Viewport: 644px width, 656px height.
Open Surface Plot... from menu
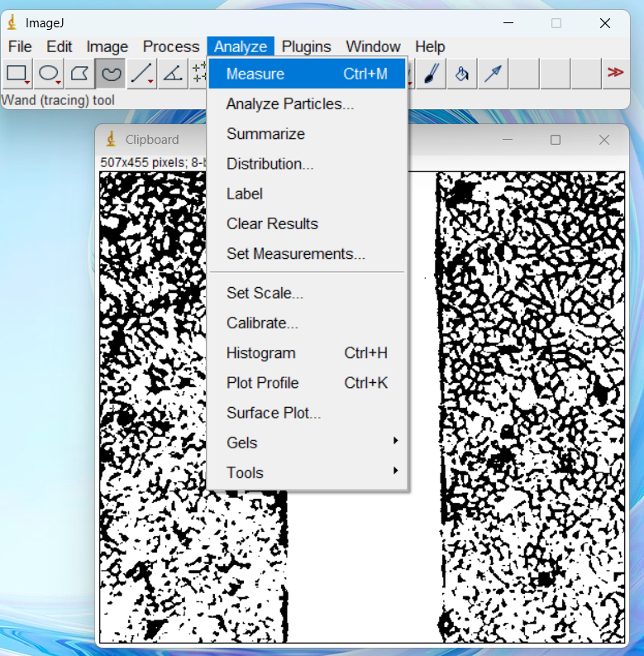[x=307, y=413]
